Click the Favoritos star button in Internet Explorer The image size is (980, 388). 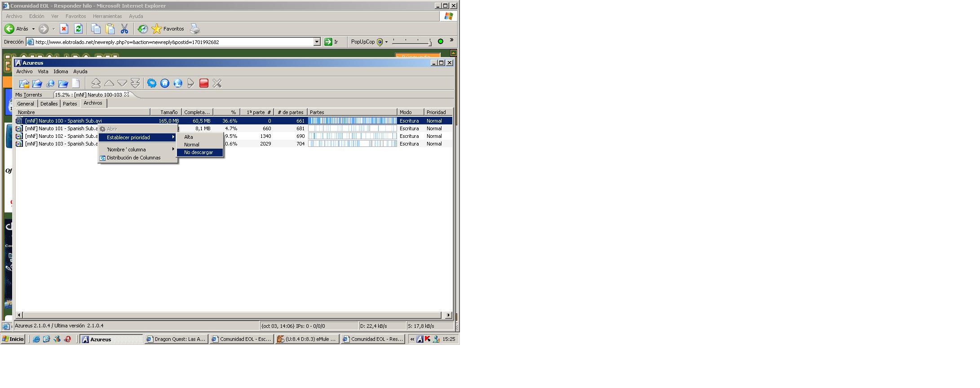click(x=168, y=29)
